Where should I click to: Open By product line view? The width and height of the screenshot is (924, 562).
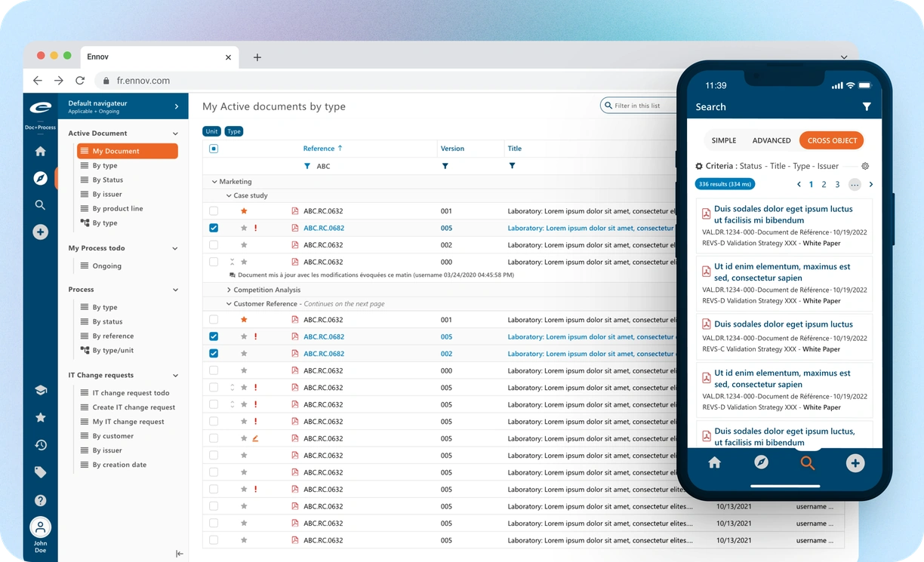click(x=118, y=209)
